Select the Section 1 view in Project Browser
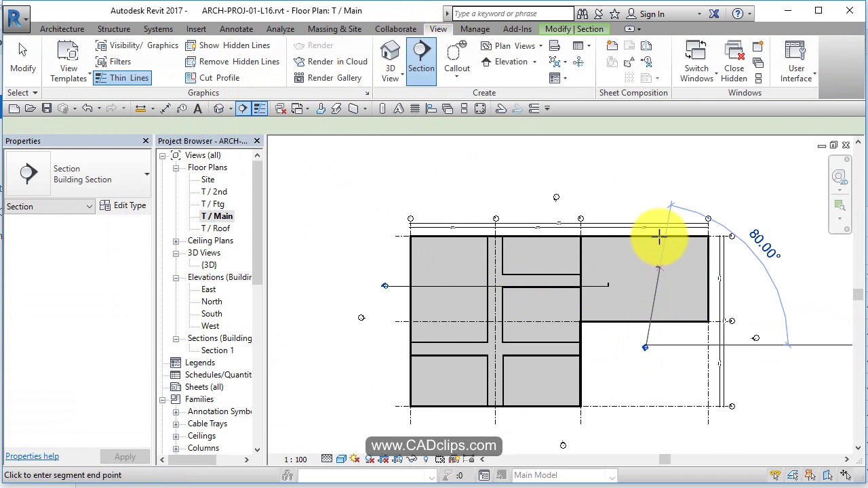Viewport: 868px width, 488px height. pyautogui.click(x=217, y=350)
